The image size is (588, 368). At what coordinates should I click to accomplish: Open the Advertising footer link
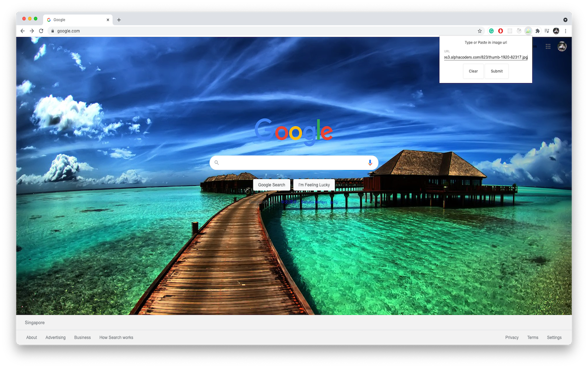point(56,338)
